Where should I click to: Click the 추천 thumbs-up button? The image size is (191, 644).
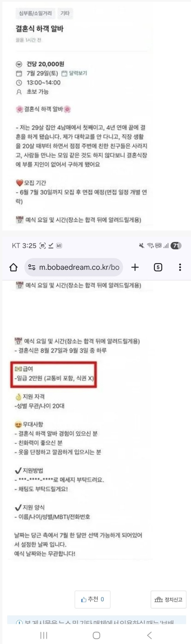pos(93,599)
